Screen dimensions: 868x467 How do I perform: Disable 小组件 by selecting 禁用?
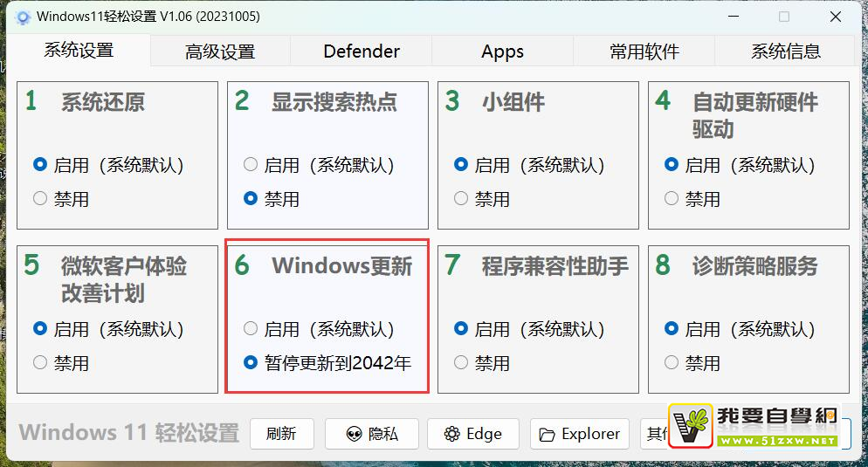[x=461, y=199]
